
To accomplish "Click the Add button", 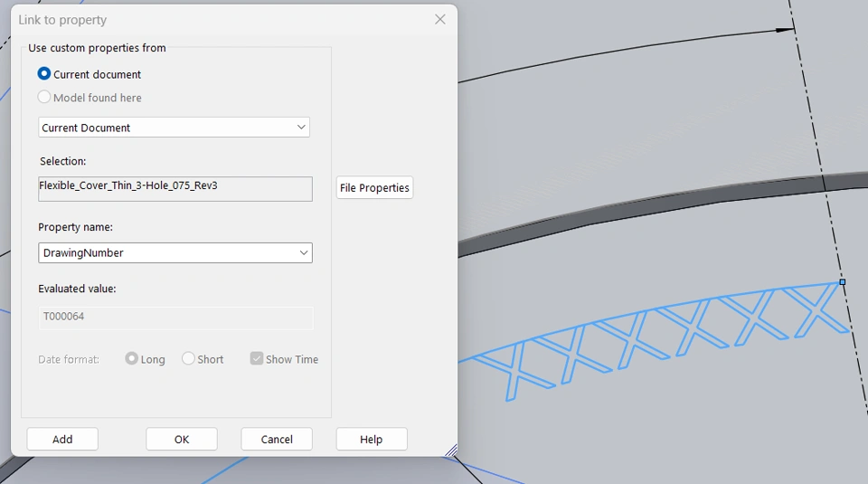I will pos(62,439).
